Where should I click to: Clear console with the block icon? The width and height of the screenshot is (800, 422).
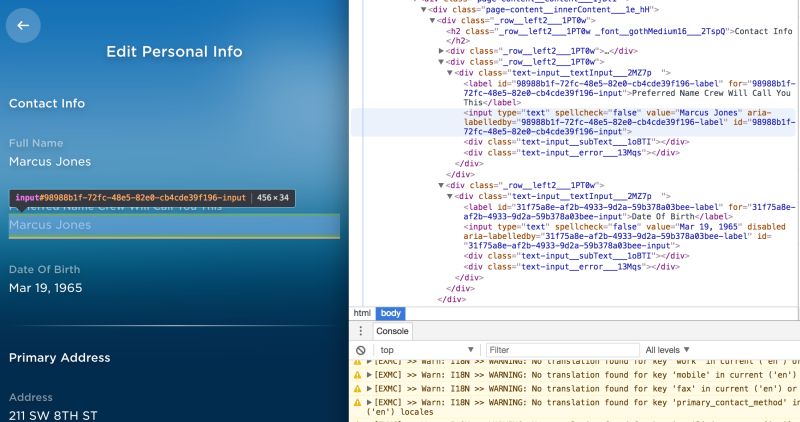click(x=361, y=350)
